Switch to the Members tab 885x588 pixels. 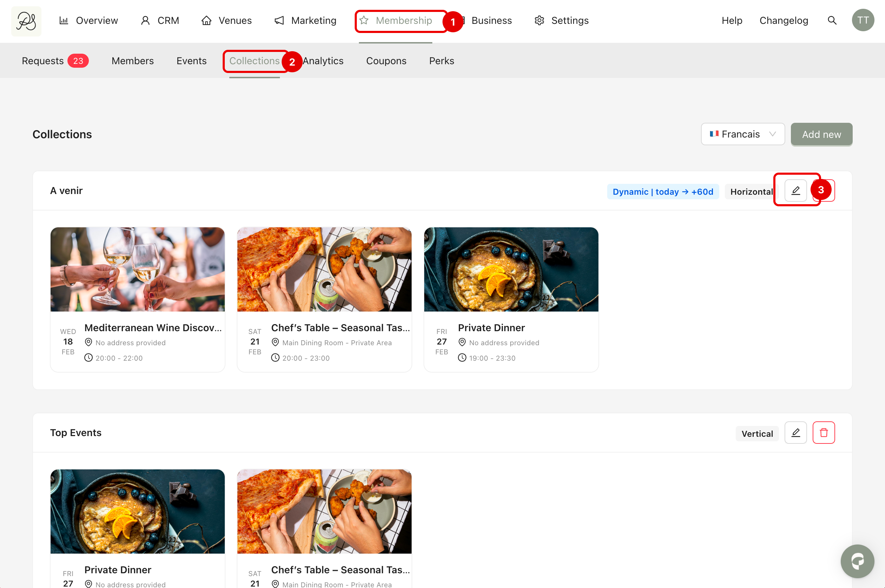coord(132,61)
